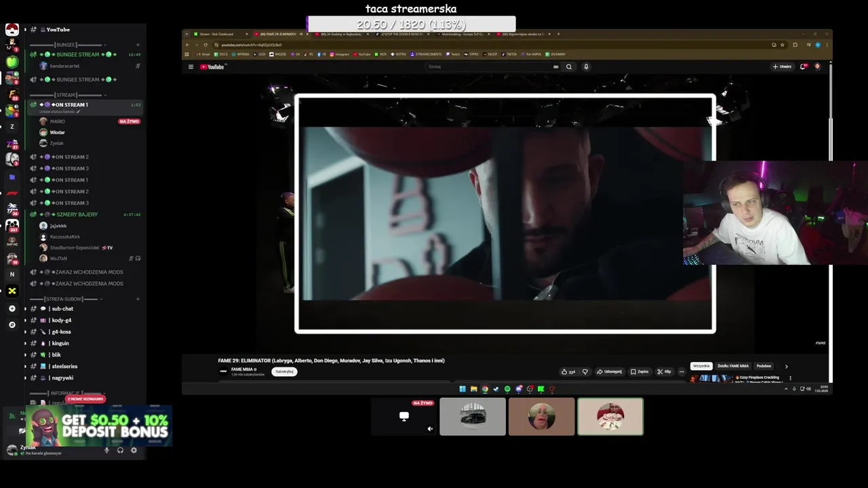Show more filter chips with right arrow
The image size is (868, 488).
coord(787,367)
